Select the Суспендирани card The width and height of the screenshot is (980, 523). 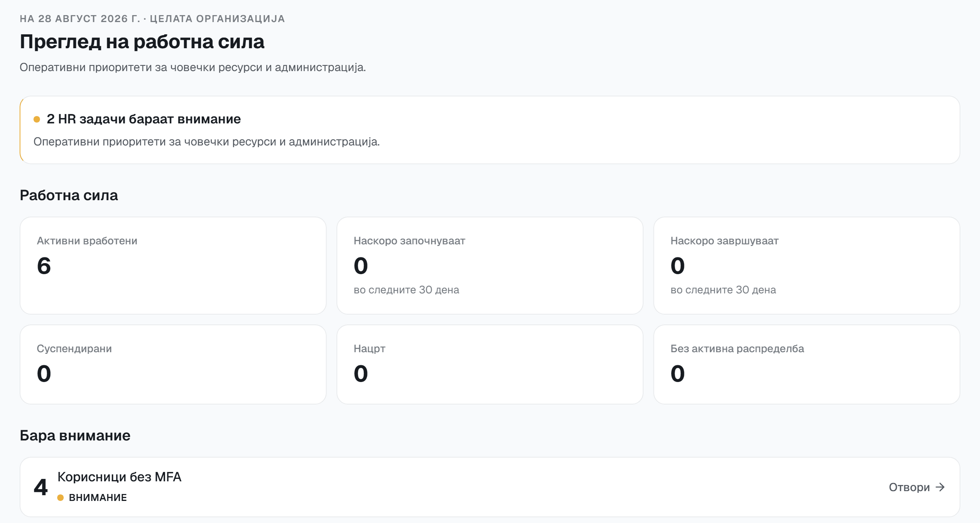coord(173,364)
